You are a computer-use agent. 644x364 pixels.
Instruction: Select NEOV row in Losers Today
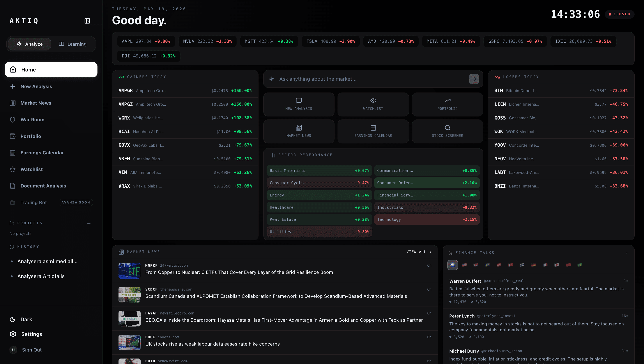[x=561, y=159]
